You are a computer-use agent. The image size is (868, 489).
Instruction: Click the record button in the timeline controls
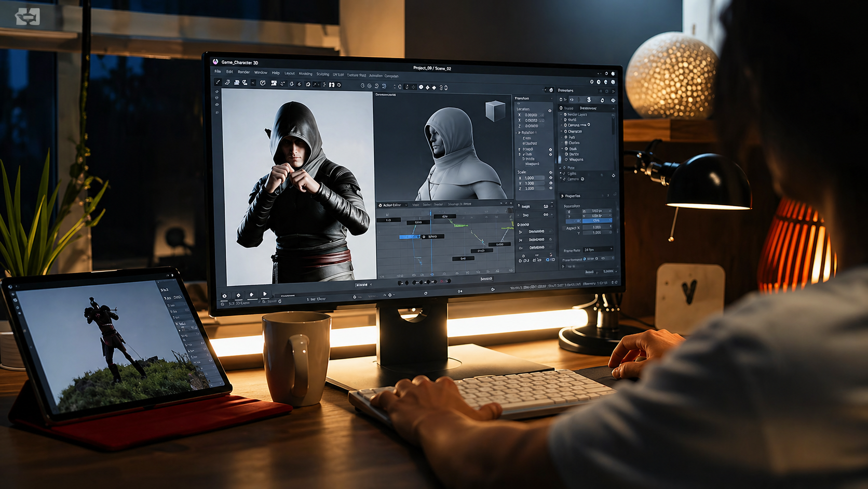[442, 281]
